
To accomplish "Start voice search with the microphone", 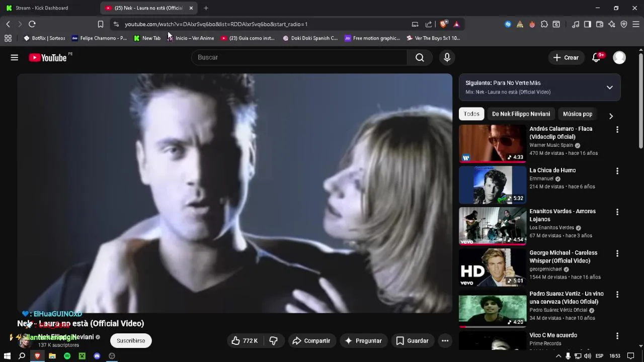I will click(x=447, y=57).
